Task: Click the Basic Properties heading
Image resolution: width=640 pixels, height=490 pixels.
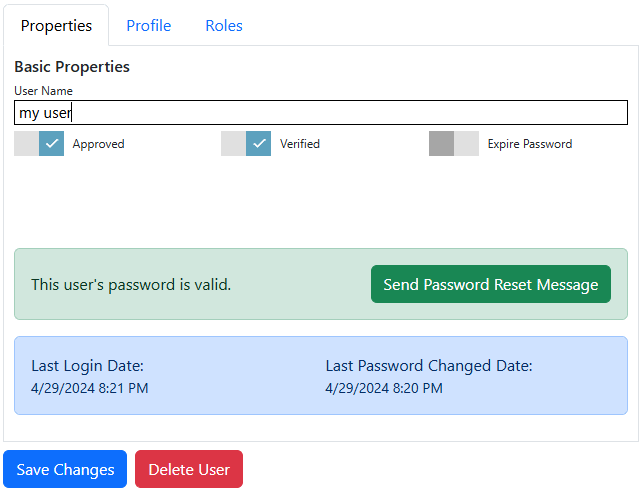Action: click(x=72, y=67)
